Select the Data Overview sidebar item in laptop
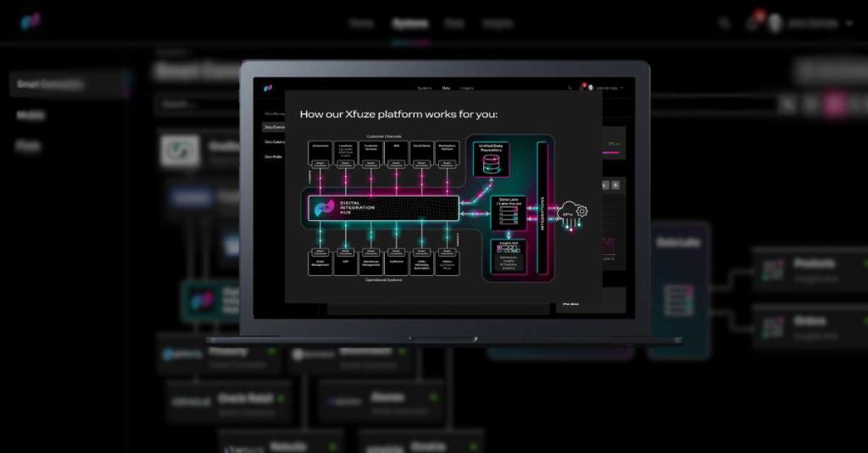Screen dimensions: 868x453 274,127
